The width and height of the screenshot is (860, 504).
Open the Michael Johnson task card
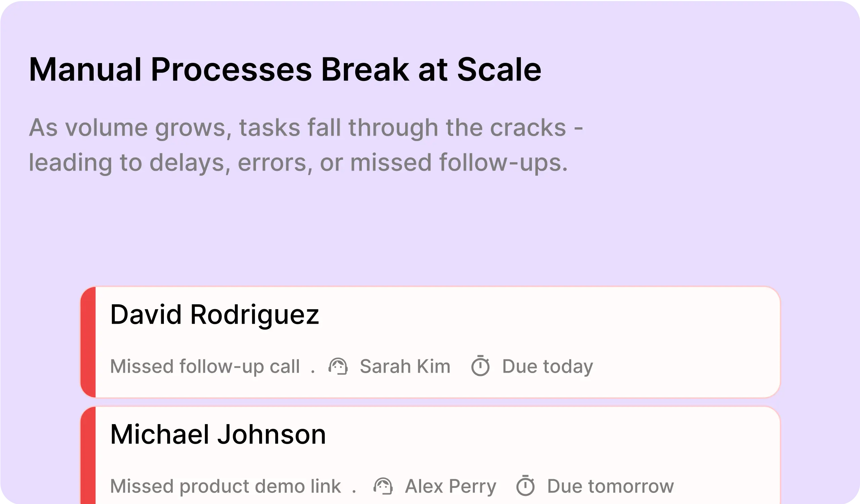click(431, 455)
